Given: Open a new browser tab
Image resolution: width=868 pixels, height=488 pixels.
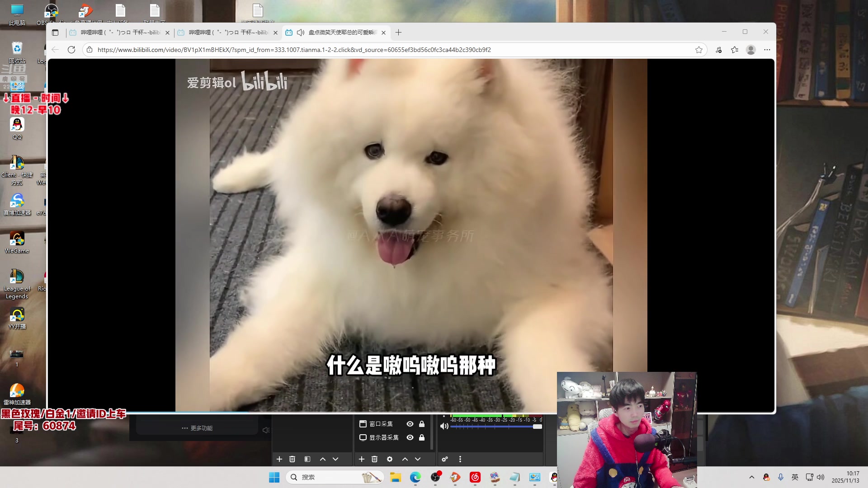Looking at the screenshot, I should [x=398, y=33].
